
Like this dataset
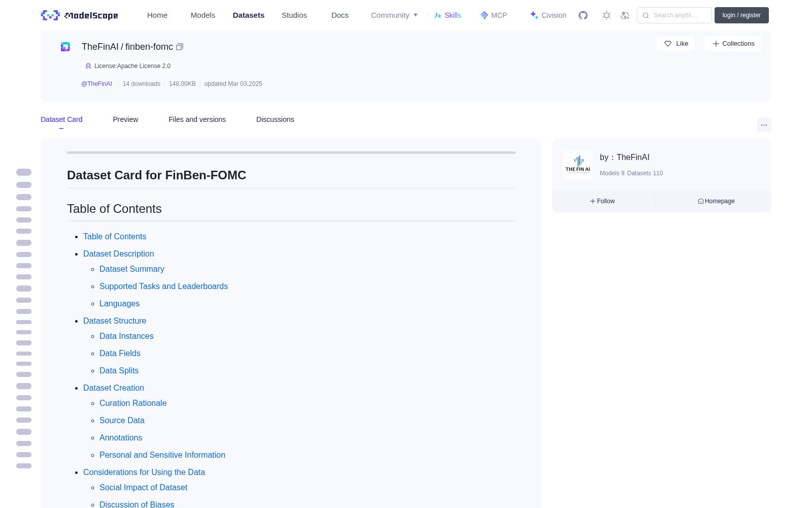pos(675,44)
